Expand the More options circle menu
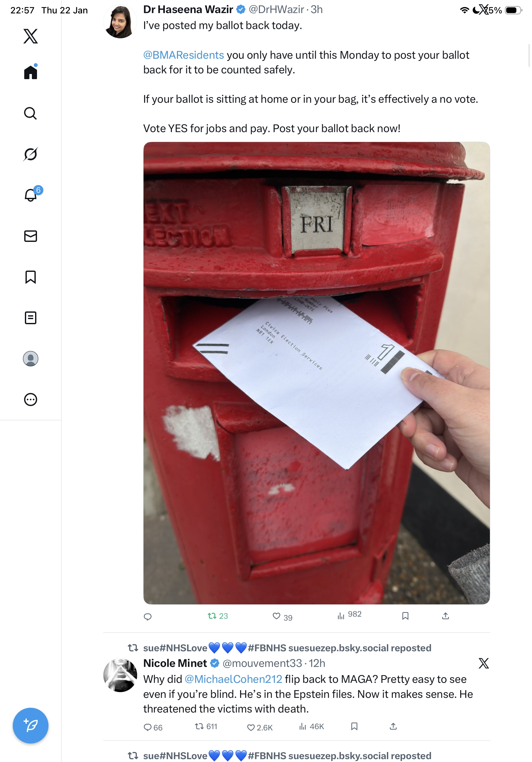This screenshot has height=762, width=532. coord(31,400)
